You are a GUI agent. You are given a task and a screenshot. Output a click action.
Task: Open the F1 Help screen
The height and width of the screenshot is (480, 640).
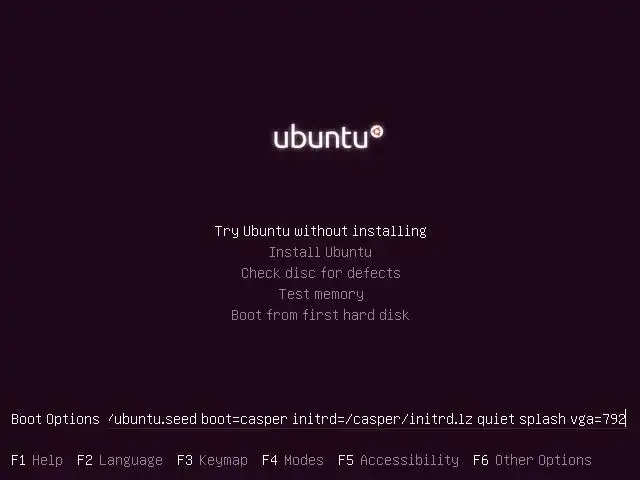pos(37,460)
